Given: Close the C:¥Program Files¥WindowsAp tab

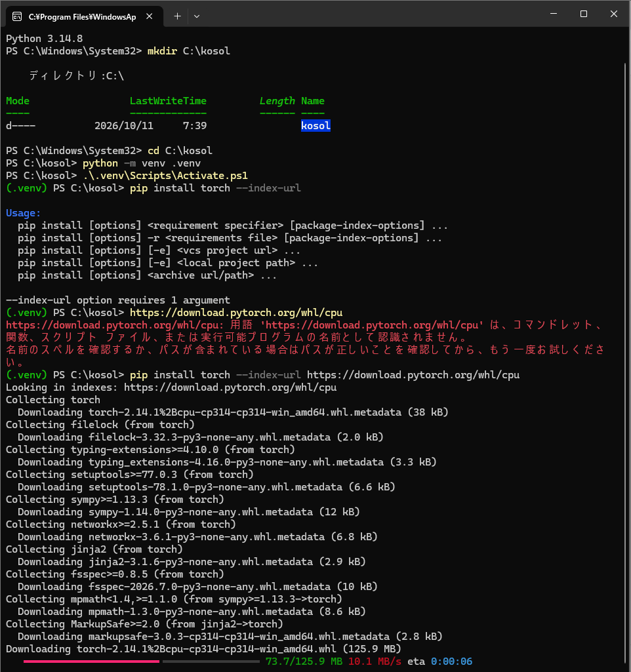Looking at the screenshot, I should point(149,16).
